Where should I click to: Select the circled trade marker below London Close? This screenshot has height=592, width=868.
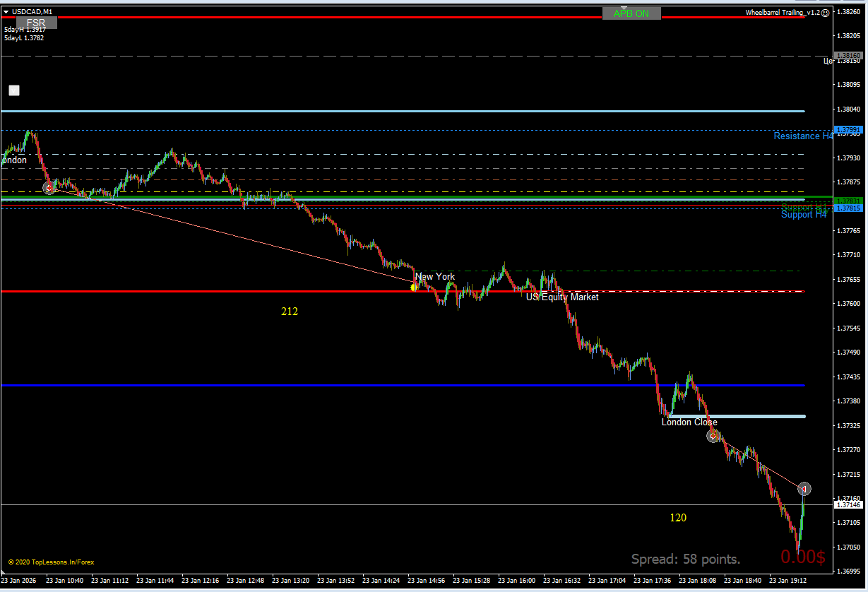pos(713,436)
